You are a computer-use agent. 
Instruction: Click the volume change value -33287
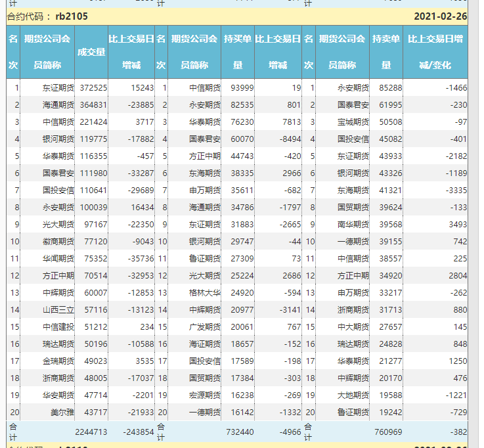click(x=141, y=173)
